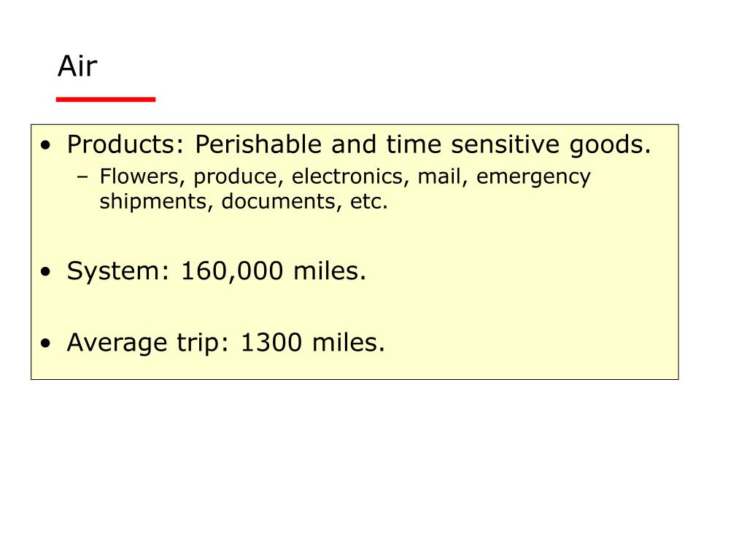Click the slide title "Air"

(77, 66)
